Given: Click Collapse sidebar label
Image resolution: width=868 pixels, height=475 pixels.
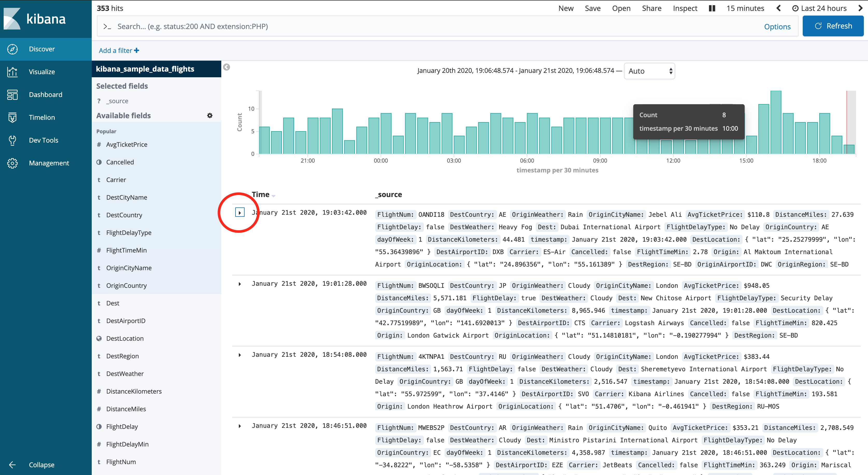Looking at the screenshot, I should click(x=41, y=465).
